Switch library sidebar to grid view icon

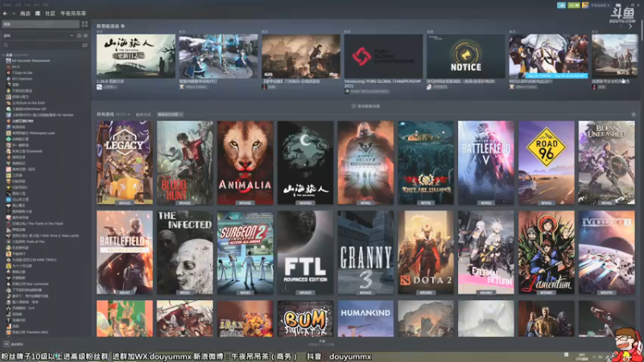pyautogui.click(x=85, y=24)
